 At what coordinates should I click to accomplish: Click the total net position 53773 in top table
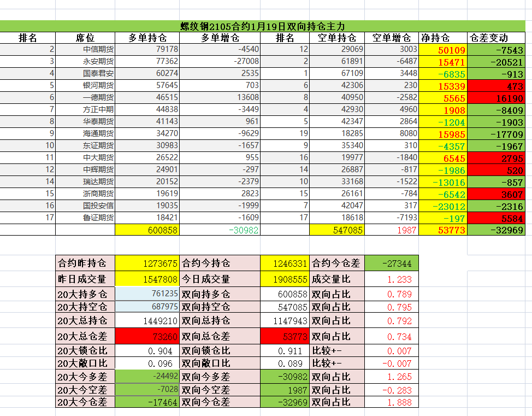click(443, 230)
